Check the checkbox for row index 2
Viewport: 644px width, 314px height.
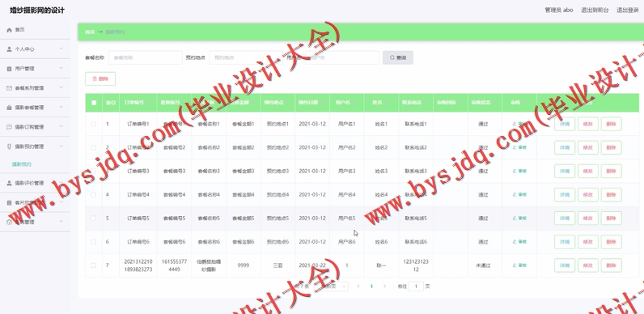(x=93, y=147)
